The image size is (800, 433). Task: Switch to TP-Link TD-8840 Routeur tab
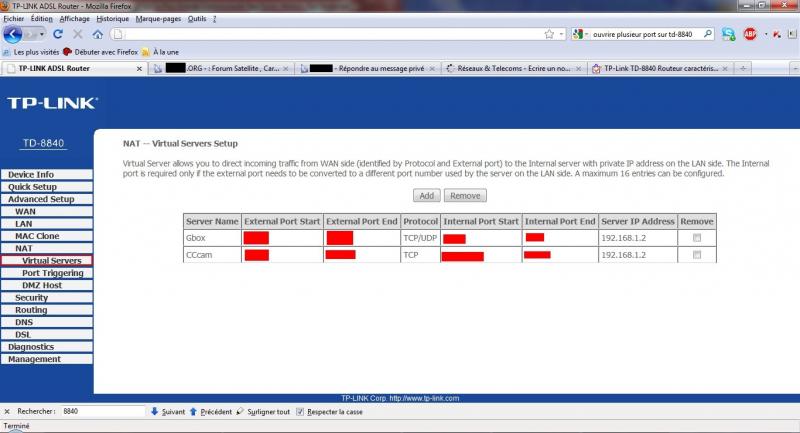660,68
